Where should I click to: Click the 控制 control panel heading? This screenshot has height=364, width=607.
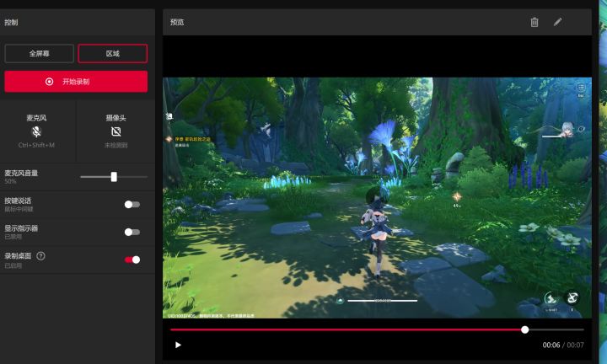click(11, 22)
